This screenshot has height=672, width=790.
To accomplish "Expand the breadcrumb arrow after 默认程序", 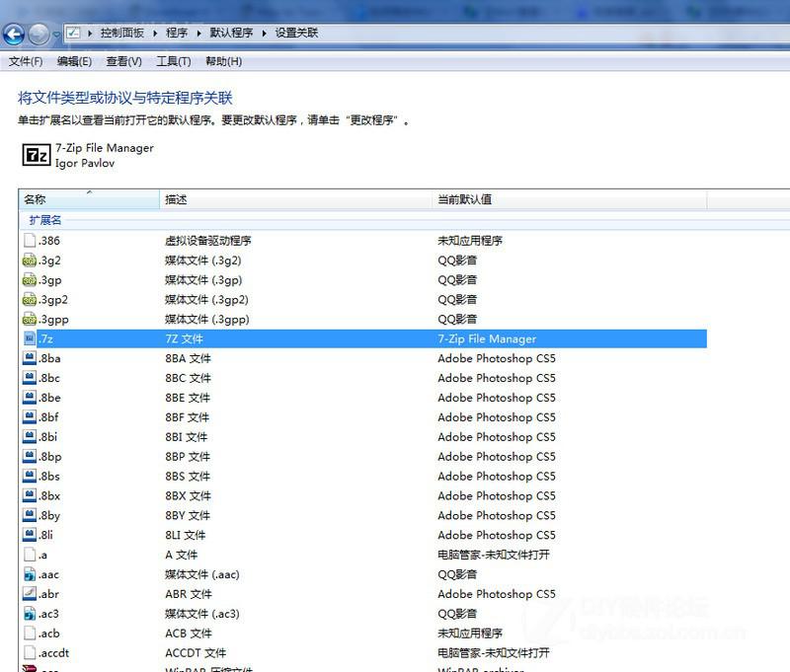I will tap(265, 34).
